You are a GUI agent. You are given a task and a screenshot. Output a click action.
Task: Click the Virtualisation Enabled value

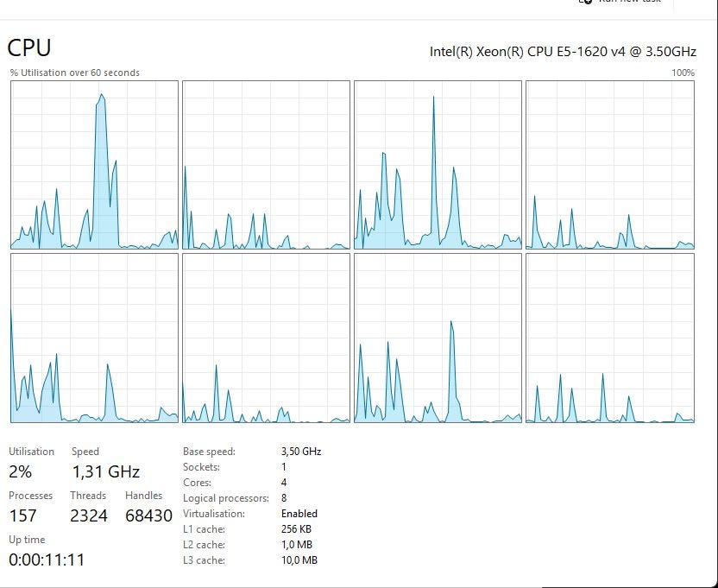tap(299, 513)
